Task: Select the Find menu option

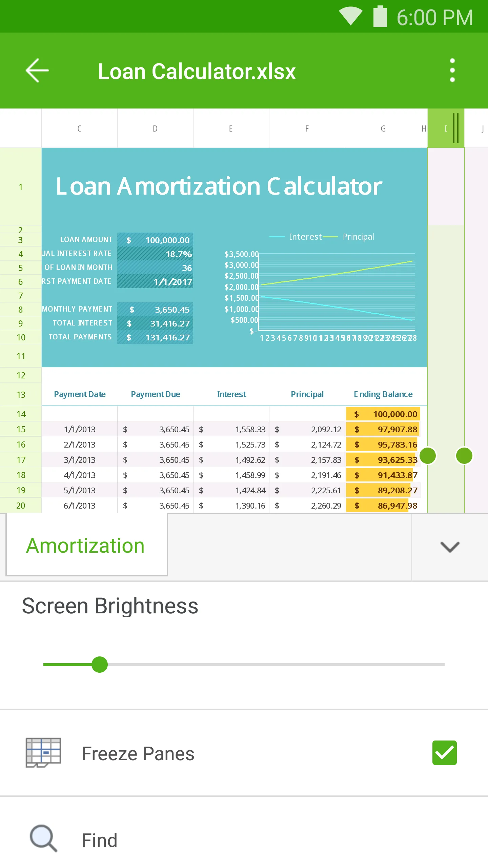Action: (100, 840)
